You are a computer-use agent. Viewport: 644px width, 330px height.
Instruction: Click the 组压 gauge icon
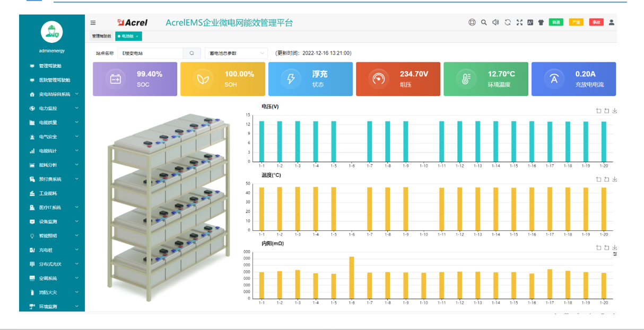click(378, 79)
